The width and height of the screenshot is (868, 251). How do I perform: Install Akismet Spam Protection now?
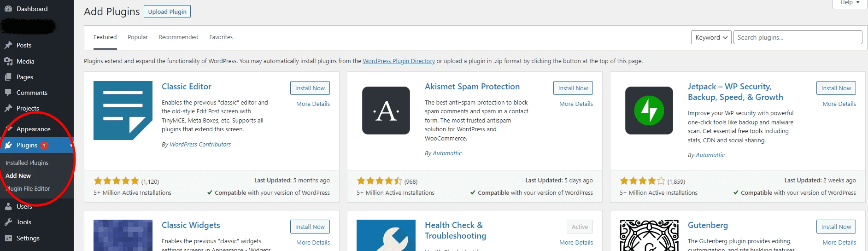click(573, 88)
